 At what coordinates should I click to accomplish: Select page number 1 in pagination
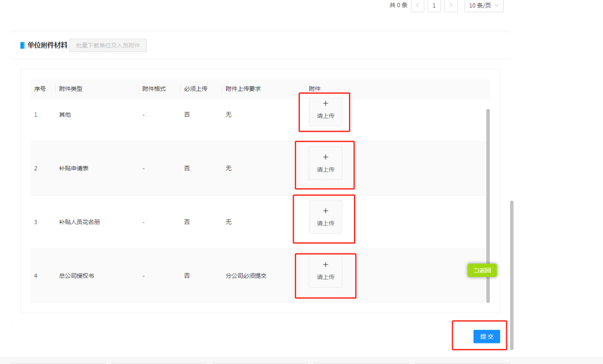[x=434, y=6]
